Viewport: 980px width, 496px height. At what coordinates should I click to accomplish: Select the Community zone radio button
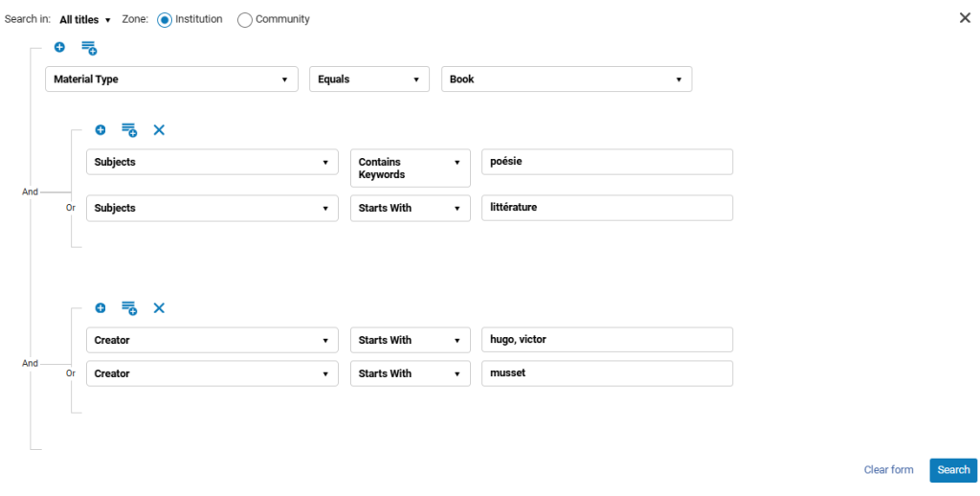[x=245, y=20]
